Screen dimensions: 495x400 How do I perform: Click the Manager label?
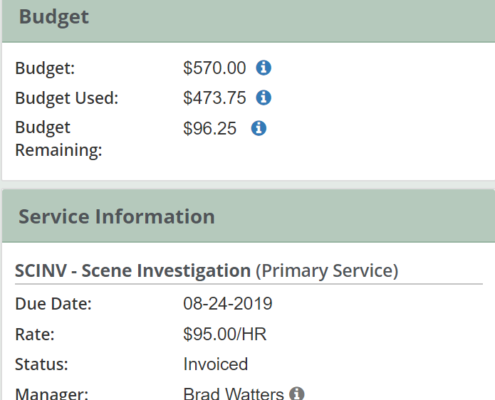click(x=52, y=394)
